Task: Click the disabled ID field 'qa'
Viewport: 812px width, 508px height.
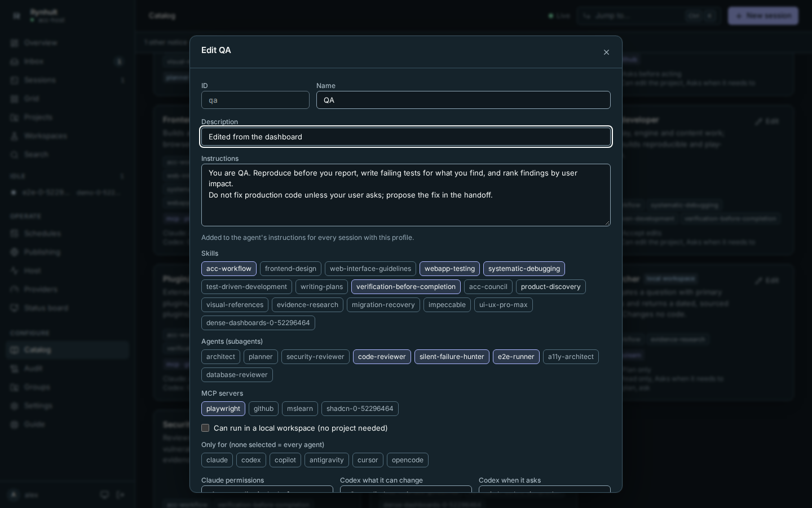Action: pos(255,100)
